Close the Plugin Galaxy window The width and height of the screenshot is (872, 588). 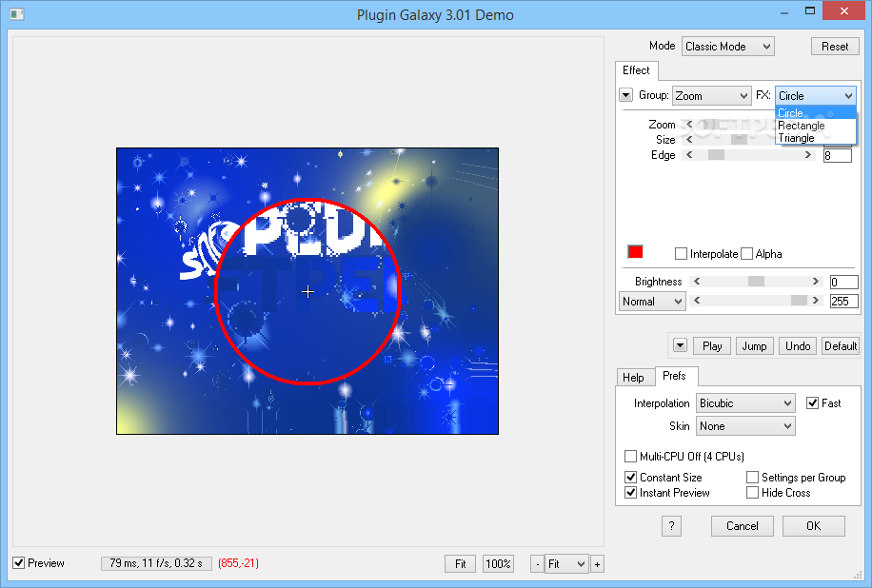(x=844, y=11)
